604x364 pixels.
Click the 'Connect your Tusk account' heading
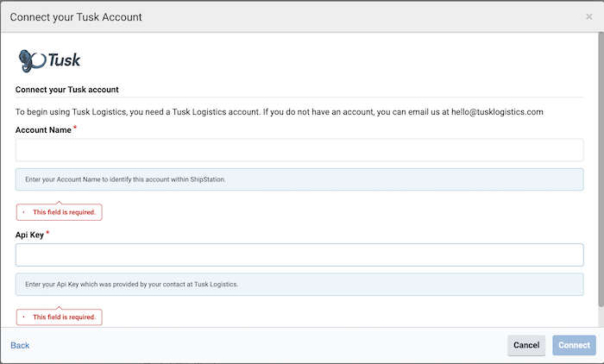click(67, 90)
